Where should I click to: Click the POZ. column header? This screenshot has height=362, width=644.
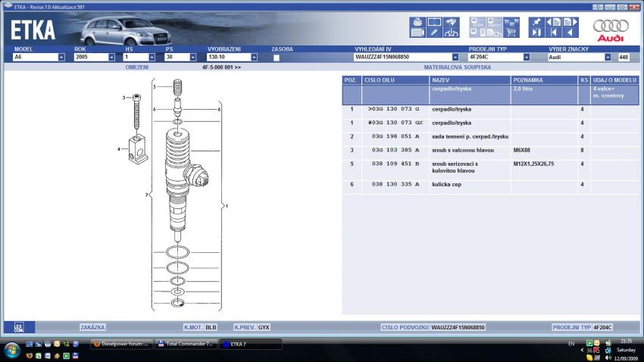click(352, 80)
